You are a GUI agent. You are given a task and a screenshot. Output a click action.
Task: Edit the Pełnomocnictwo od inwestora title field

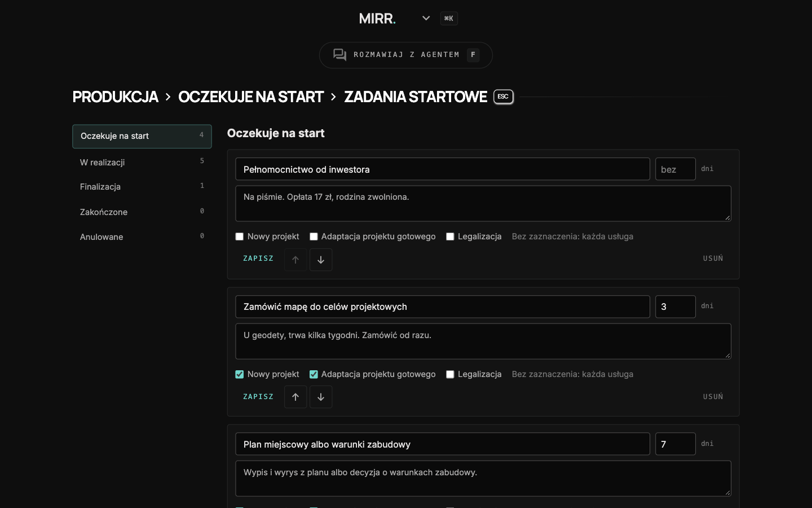[443, 169]
